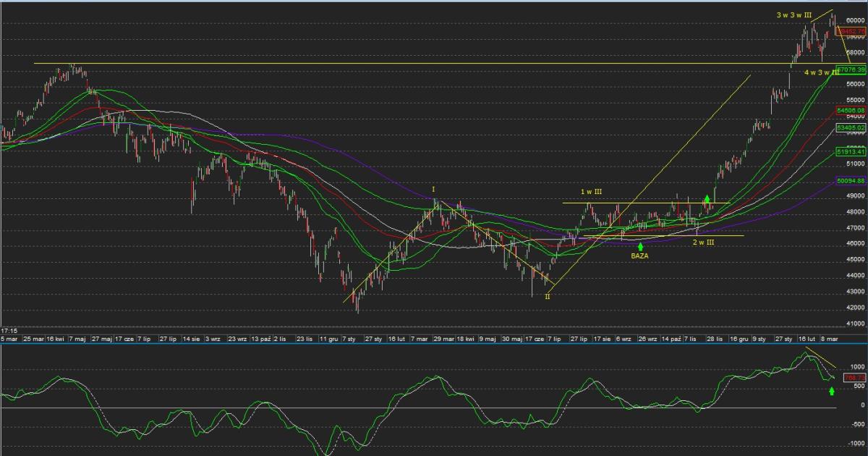Click the green arrow in the oscillator panel
Screen dimensions: 868x456
point(831,392)
